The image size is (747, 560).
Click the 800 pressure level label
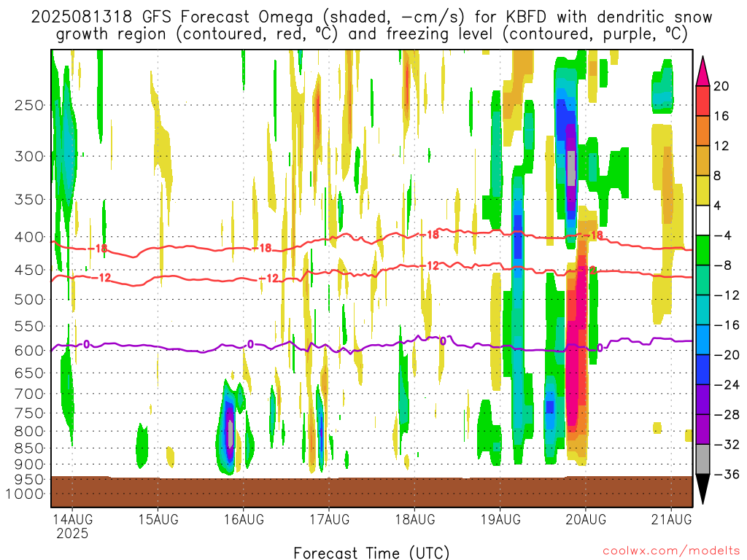click(29, 432)
